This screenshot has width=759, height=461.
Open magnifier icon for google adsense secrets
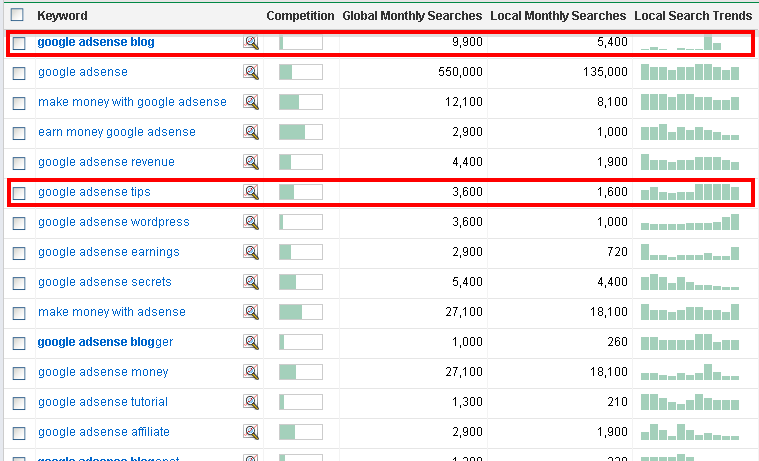point(251,282)
